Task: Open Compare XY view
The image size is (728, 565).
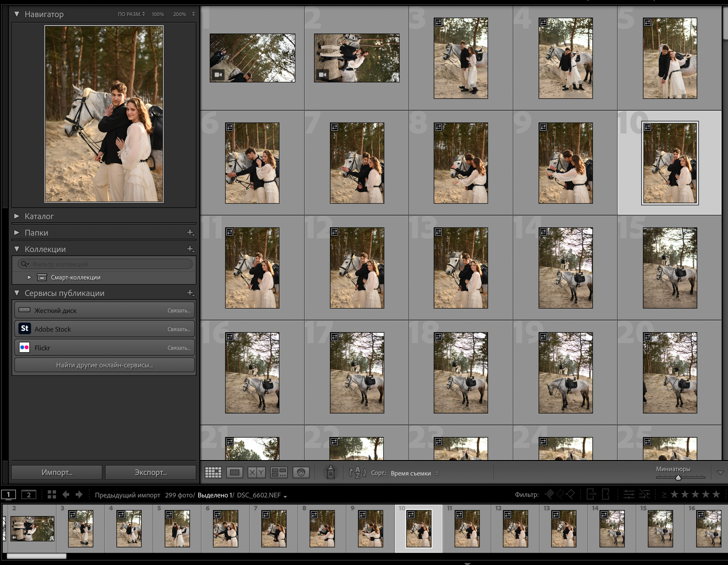Action: [256, 472]
